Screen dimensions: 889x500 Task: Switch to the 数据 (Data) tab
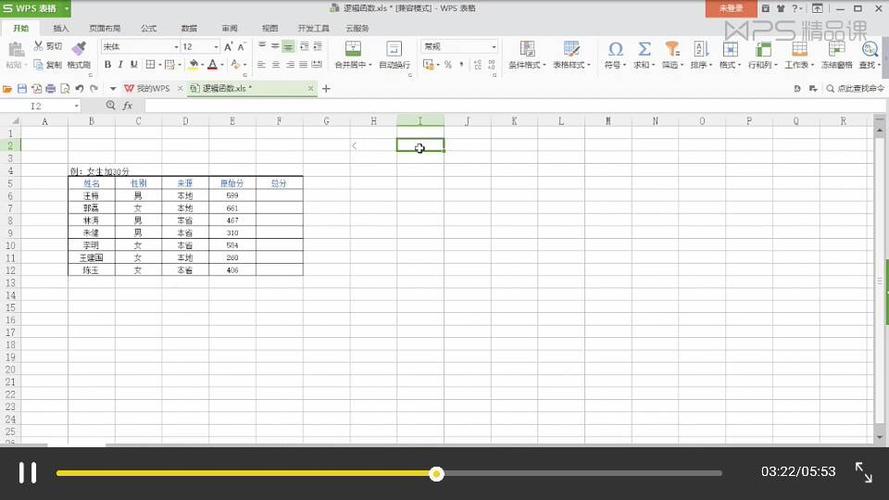[189, 28]
